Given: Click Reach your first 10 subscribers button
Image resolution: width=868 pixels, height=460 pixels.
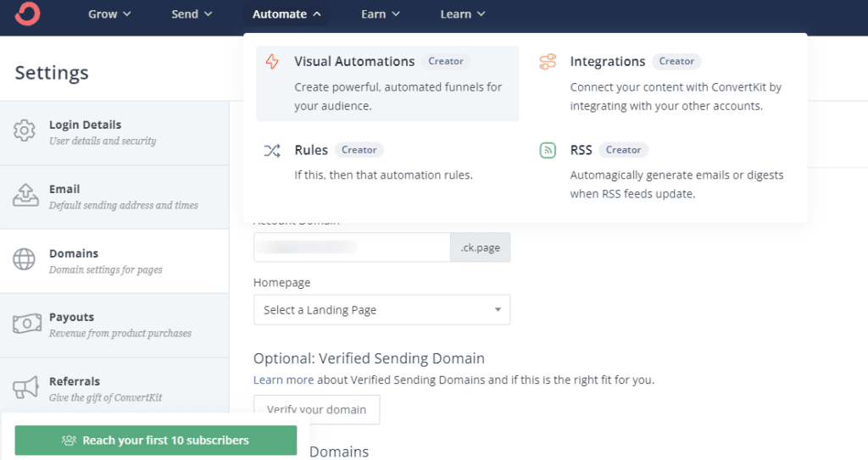Looking at the screenshot, I should (x=156, y=440).
